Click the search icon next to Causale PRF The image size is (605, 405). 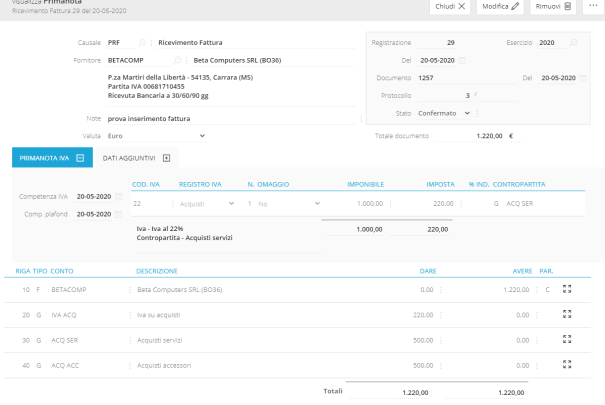pos(142,42)
